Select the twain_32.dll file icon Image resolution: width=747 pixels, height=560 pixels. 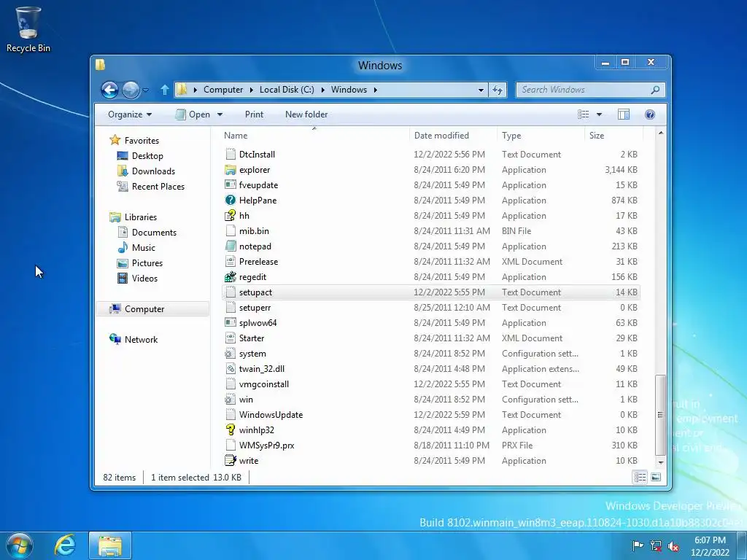click(x=230, y=368)
